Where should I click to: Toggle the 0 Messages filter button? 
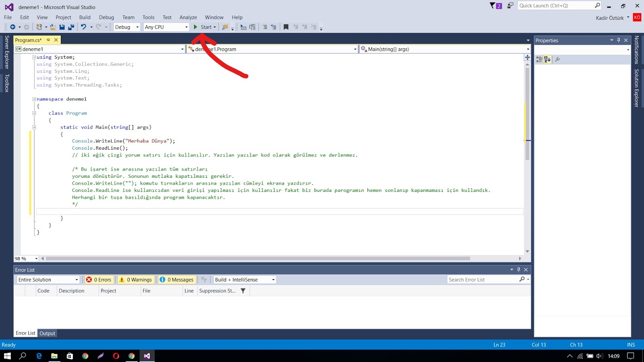[177, 280]
